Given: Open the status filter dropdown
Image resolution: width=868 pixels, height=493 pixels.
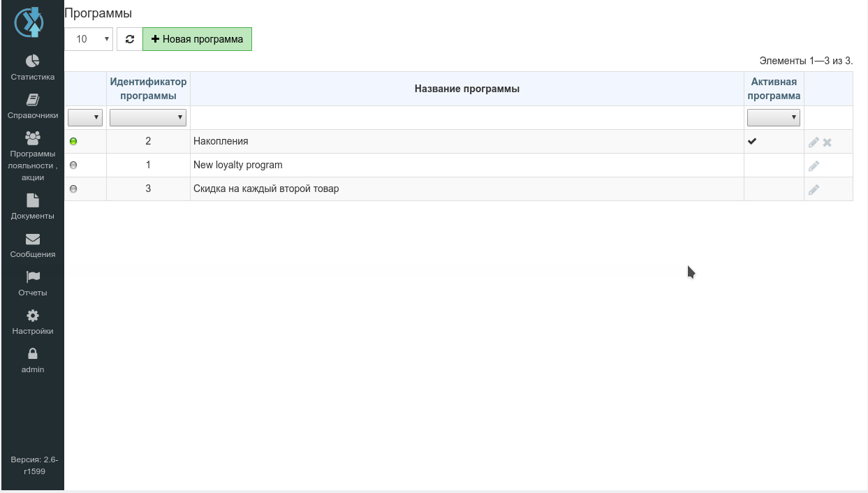Looking at the screenshot, I should [85, 117].
